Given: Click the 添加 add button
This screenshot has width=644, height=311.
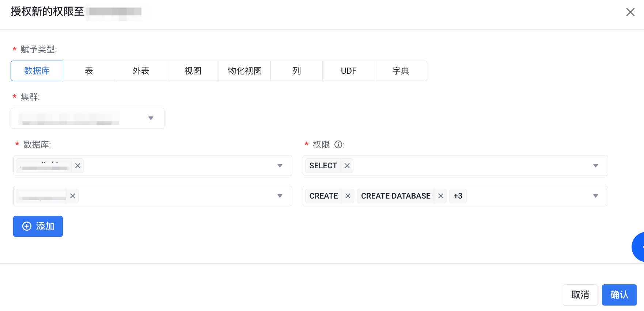Looking at the screenshot, I should click(x=38, y=226).
